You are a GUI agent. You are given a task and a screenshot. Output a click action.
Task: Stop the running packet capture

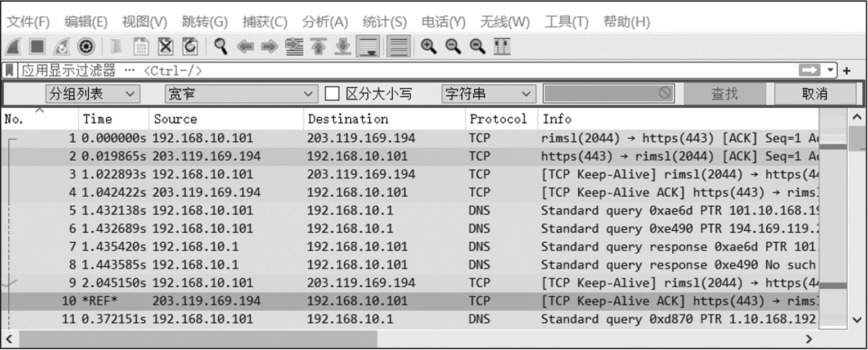pyautogui.click(x=37, y=46)
